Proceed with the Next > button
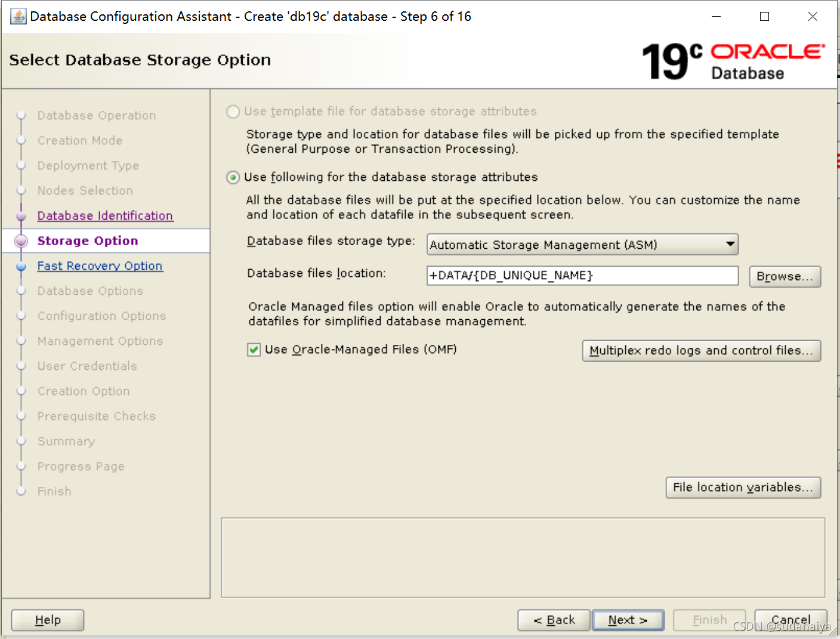The height and width of the screenshot is (639, 840). point(628,620)
